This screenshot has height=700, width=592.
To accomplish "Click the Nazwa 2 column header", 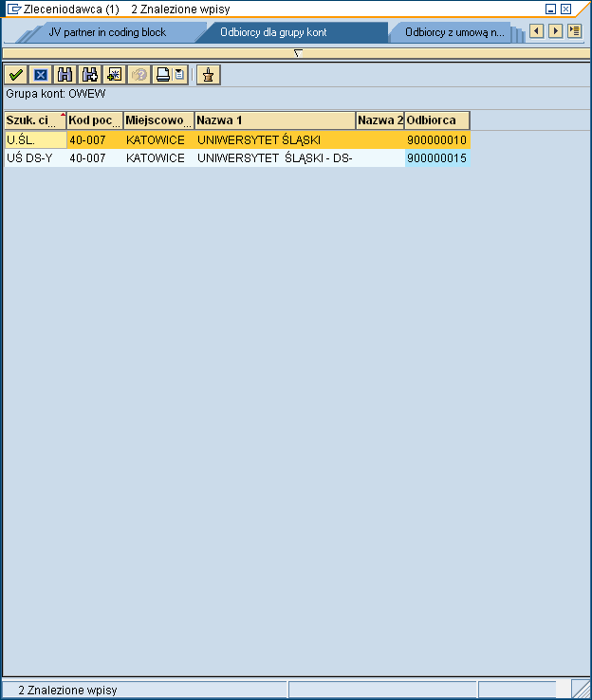I will (x=379, y=120).
